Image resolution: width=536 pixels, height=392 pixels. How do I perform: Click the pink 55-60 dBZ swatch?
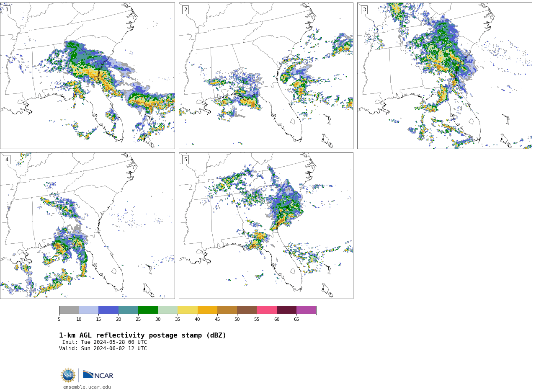[x=267, y=310]
